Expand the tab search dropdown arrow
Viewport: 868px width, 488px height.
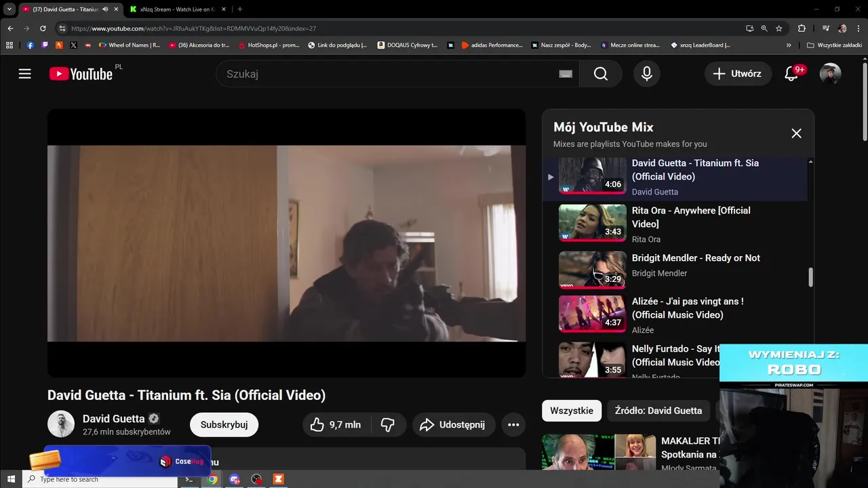point(9,9)
